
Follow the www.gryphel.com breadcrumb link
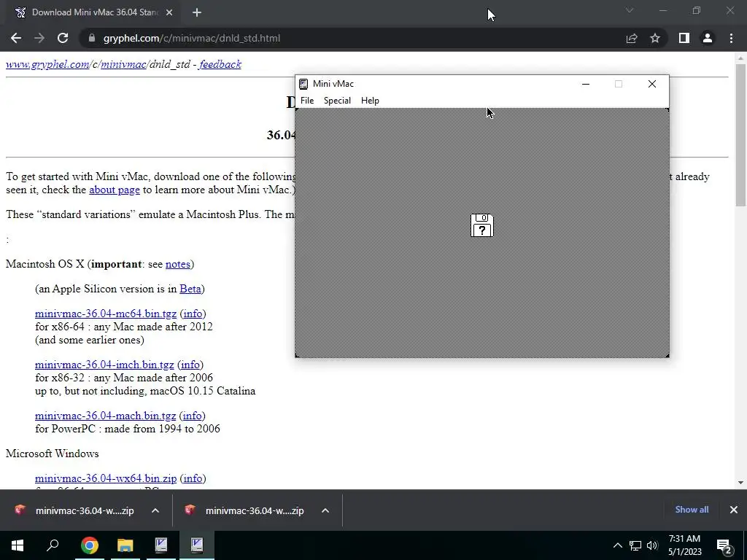tap(47, 64)
